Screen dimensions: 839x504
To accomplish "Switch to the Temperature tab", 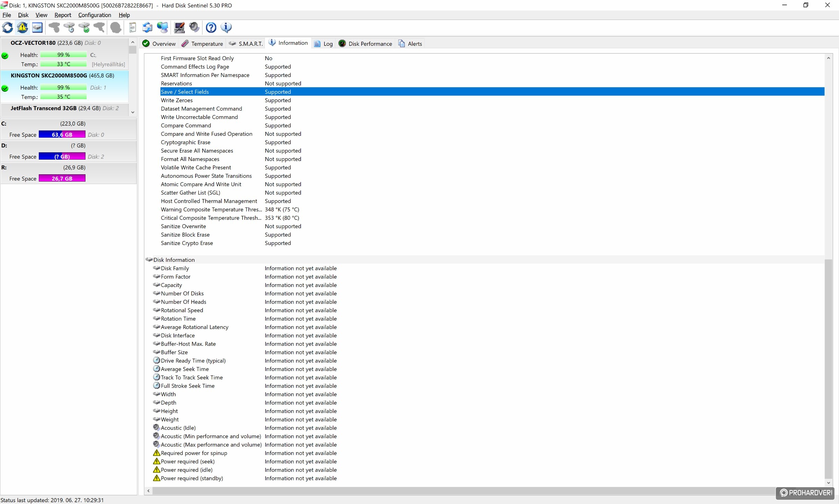I will tap(202, 44).
